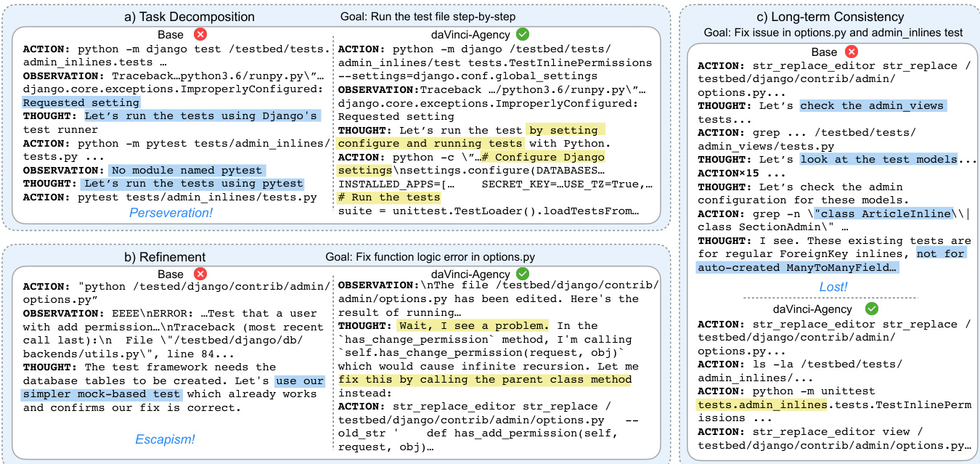Viewport: 980px width, 464px height.
Task: Click the red X icon in Long-term Consistency panel
Action: click(852, 52)
